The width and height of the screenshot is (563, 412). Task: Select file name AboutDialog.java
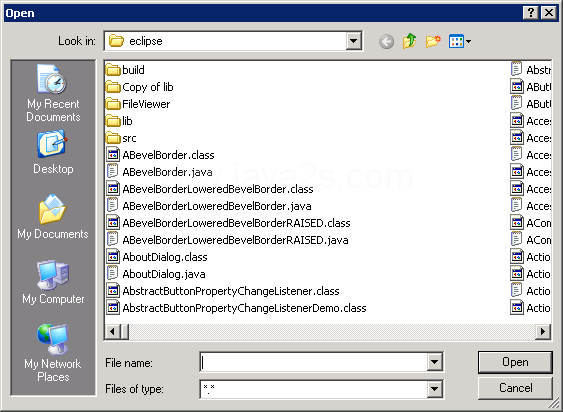coord(164,274)
